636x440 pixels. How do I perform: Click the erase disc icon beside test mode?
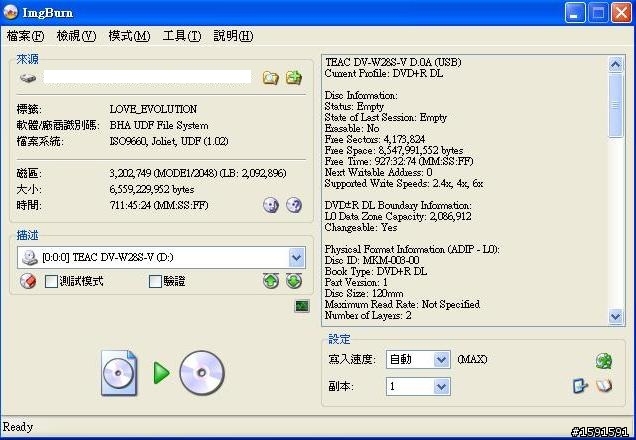(x=28, y=281)
